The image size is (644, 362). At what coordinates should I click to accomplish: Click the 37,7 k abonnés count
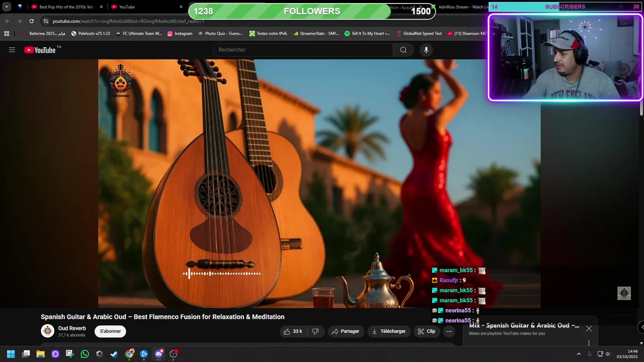pos(72,335)
